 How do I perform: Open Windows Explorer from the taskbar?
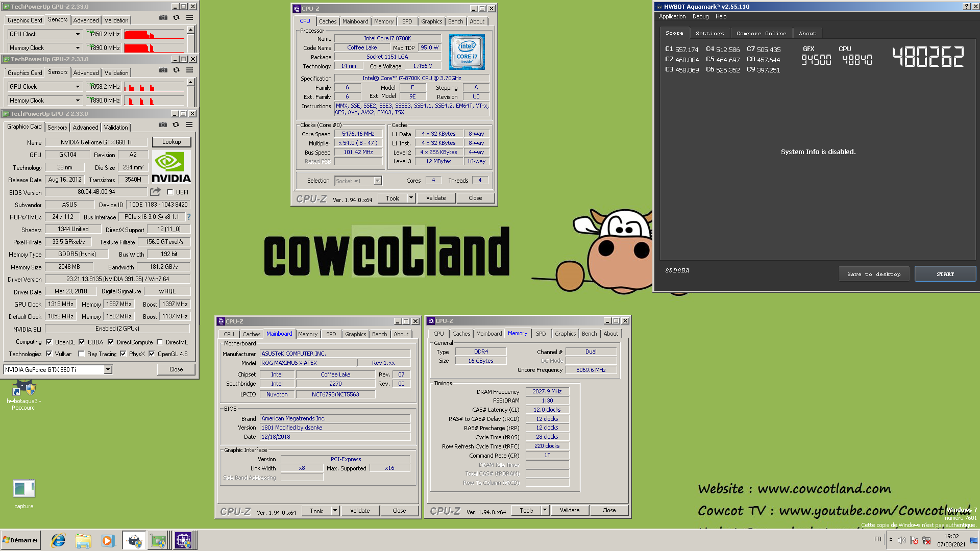click(83, 540)
